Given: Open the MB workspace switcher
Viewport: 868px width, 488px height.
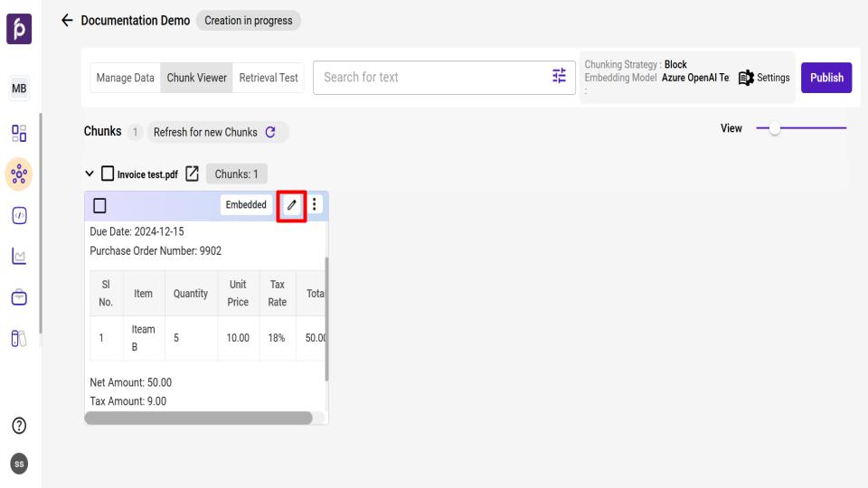Looking at the screenshot, I should (x=18, y=89).
